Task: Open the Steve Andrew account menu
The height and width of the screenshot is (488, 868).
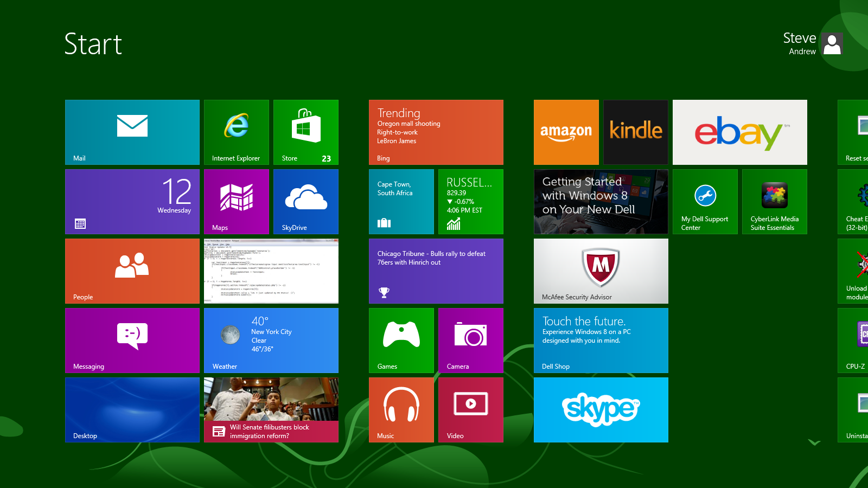Action: coord(812,44)
